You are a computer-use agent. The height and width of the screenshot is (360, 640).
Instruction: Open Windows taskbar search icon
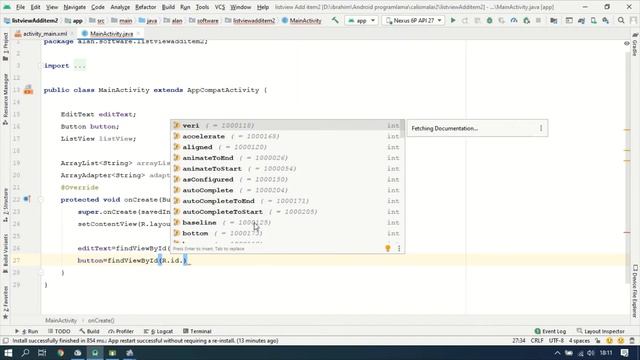pos(25,353)
